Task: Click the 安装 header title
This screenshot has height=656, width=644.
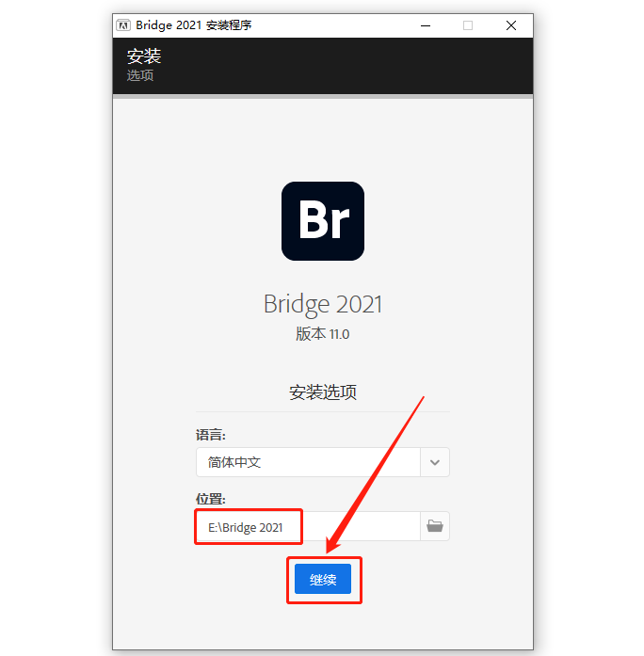Action: click(x=144, y=56)
